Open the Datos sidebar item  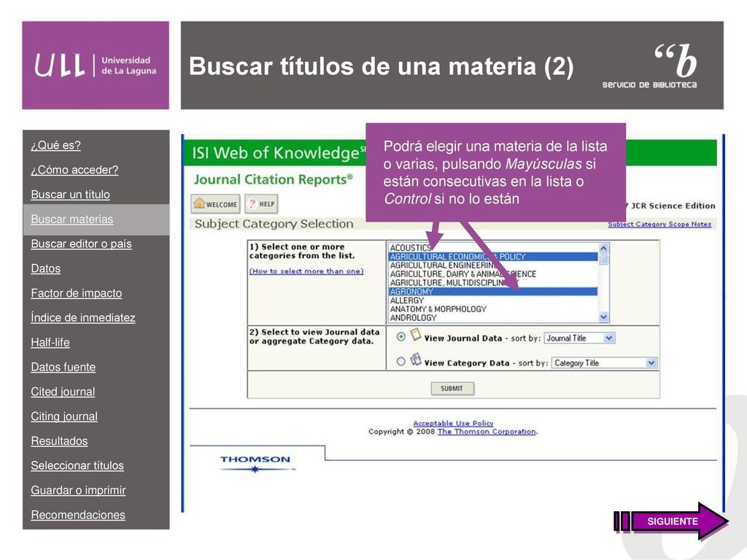coord(46,268)
